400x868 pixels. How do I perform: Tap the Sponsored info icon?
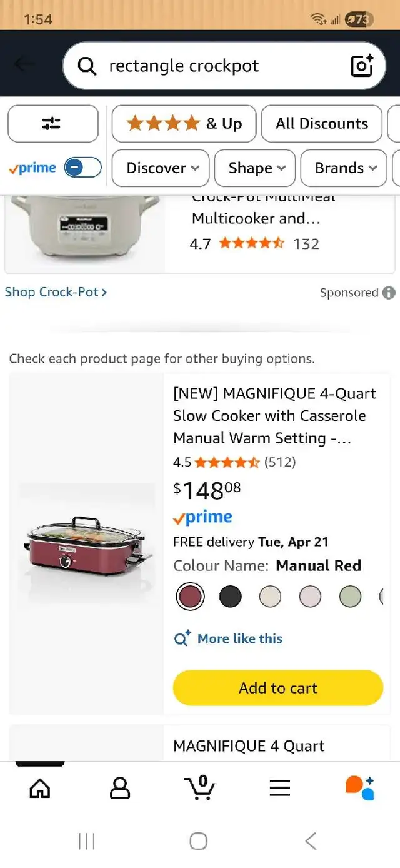389,293
